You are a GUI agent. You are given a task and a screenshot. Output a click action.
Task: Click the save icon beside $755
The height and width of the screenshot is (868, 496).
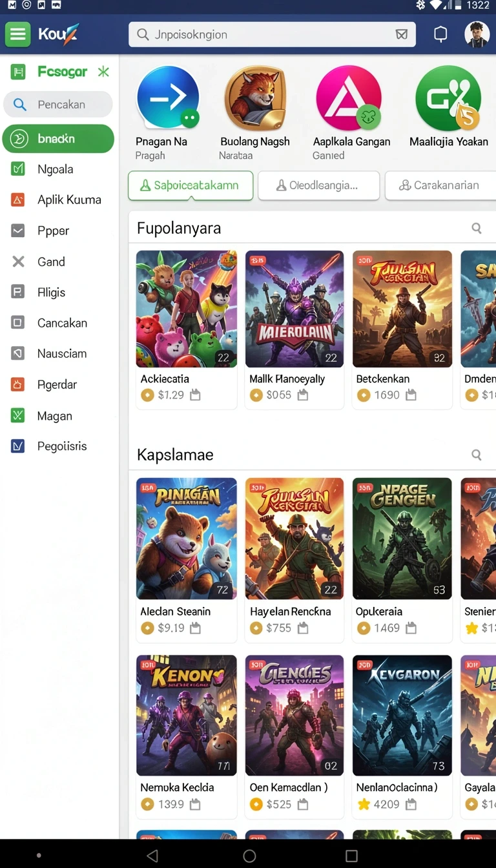tap(302, 628)
